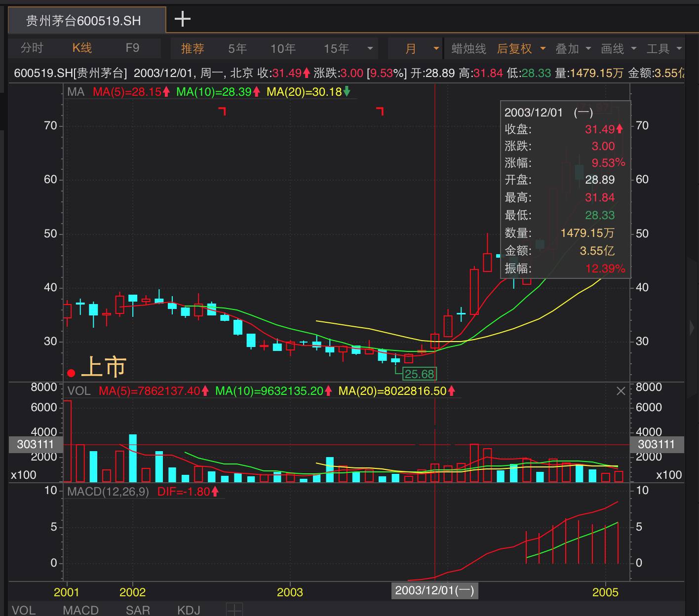Select the 贵州茅台600519.SH tab
The height and width of the screenshot is (616, 699).
click(86, 20)
